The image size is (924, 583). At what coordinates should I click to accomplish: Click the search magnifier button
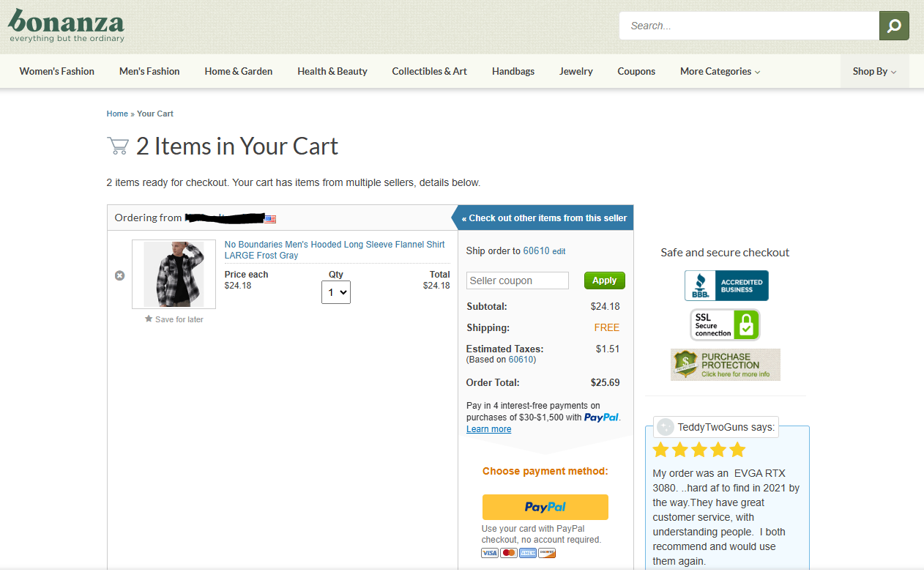click(894, 26)
